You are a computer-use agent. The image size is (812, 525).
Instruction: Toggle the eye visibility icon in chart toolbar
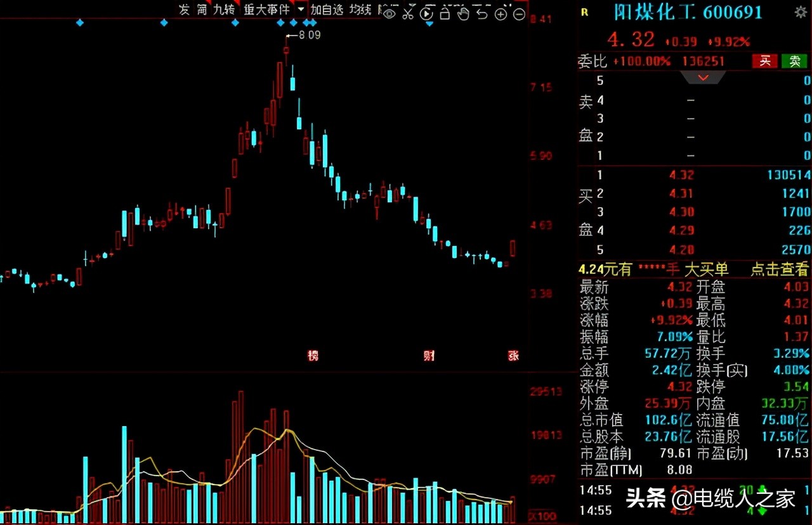pyautogui.click(x=390, y=13)
